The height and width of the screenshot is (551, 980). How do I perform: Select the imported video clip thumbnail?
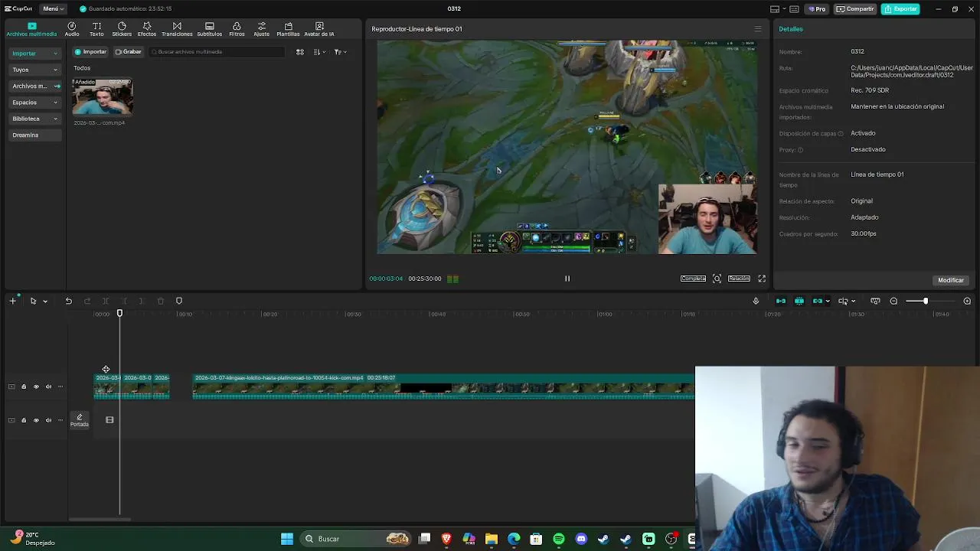point(103,96)
